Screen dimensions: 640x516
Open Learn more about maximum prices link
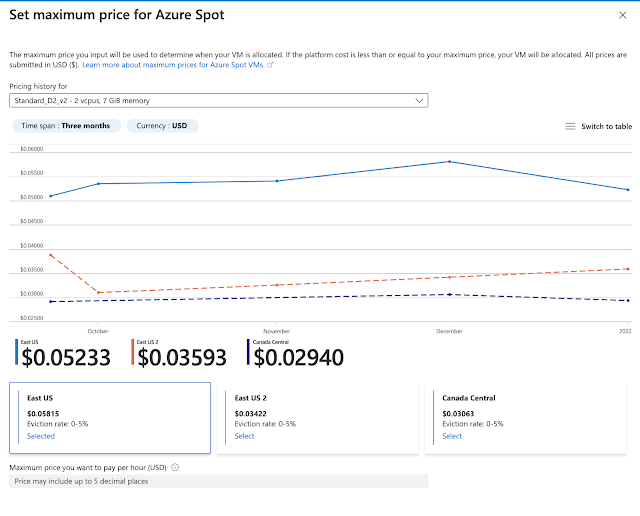coord(172,64)
